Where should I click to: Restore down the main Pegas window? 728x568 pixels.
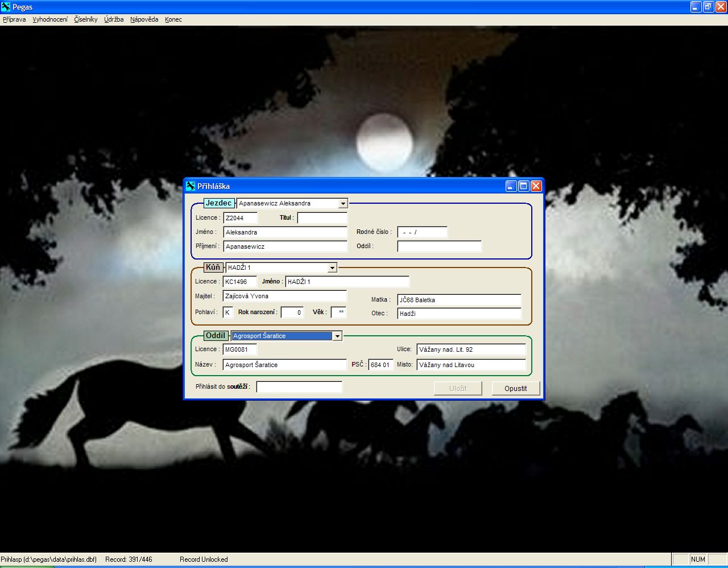(708, 7)
